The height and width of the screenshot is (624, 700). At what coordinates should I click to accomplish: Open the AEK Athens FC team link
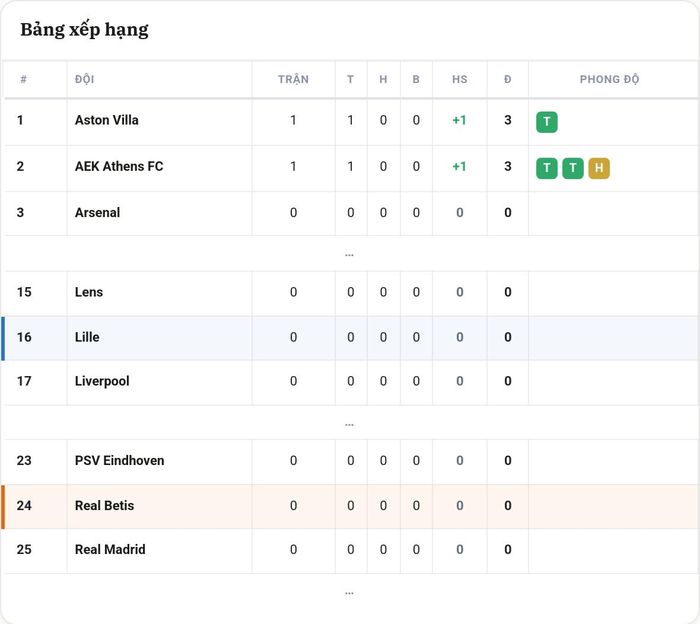pyautogui.click(x=119, y=166)
